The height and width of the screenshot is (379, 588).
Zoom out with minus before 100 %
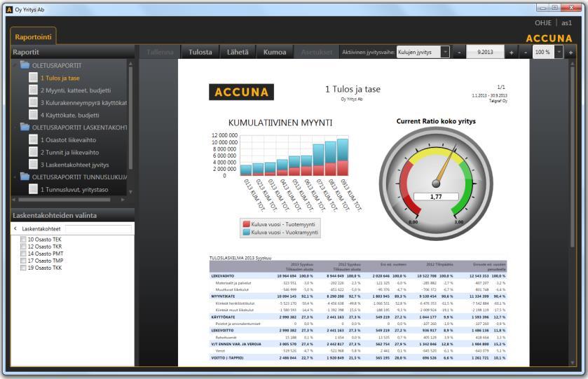click(526, 53)
